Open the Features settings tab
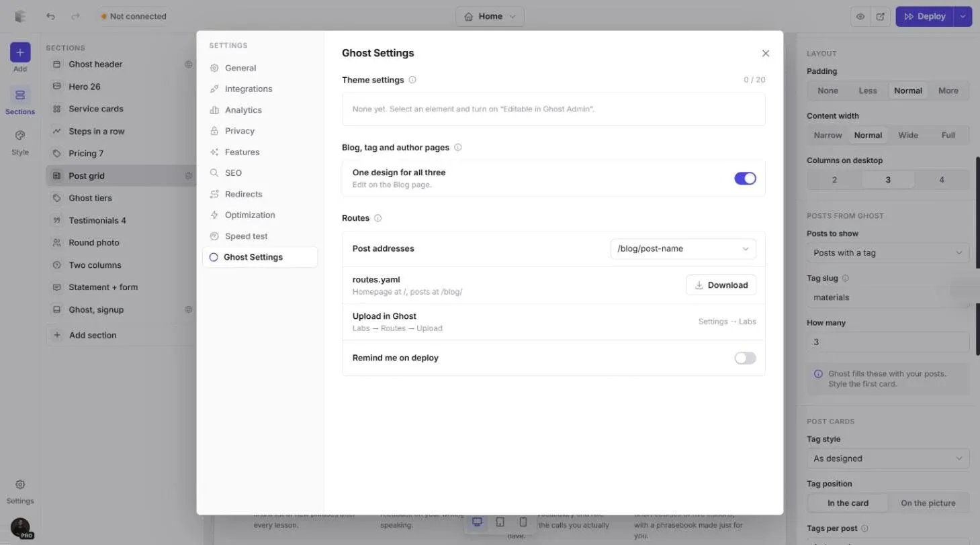The width and height of the screenshot is (980, 545). pos(260,152)
